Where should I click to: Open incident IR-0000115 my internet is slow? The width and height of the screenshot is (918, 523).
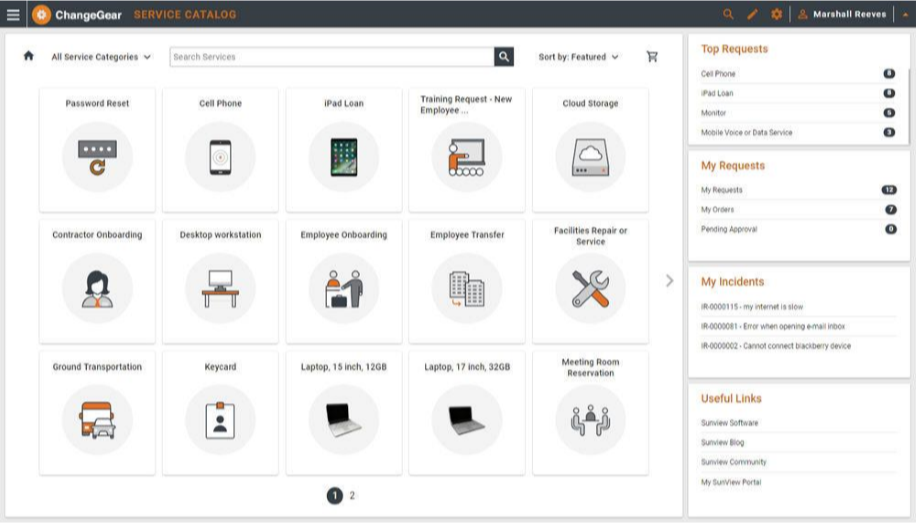[x=752, y=307]
